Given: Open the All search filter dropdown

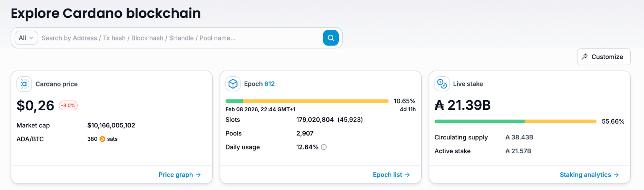Looking at the screenshot, I should pyautogui.click(x=26, y=38).
